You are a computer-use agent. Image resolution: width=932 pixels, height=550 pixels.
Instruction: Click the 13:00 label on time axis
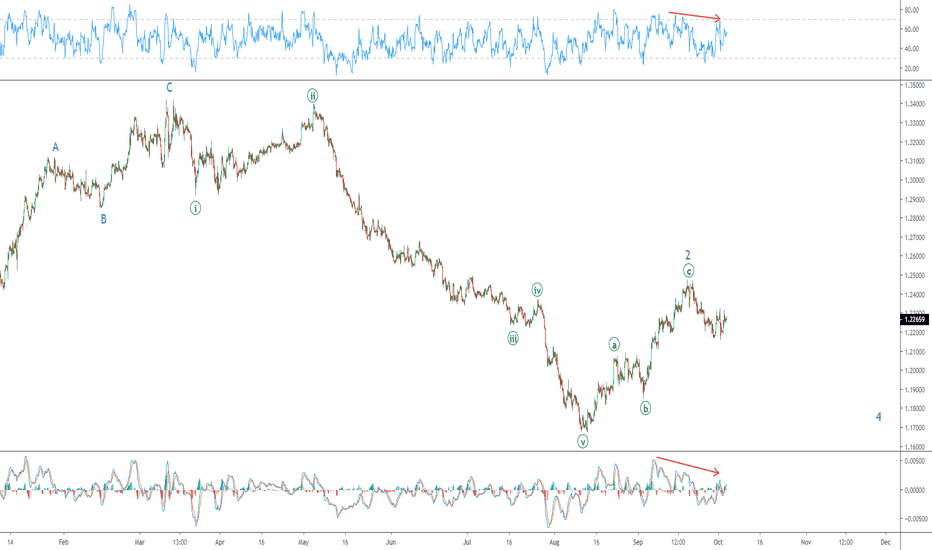[x=180, y=542]
